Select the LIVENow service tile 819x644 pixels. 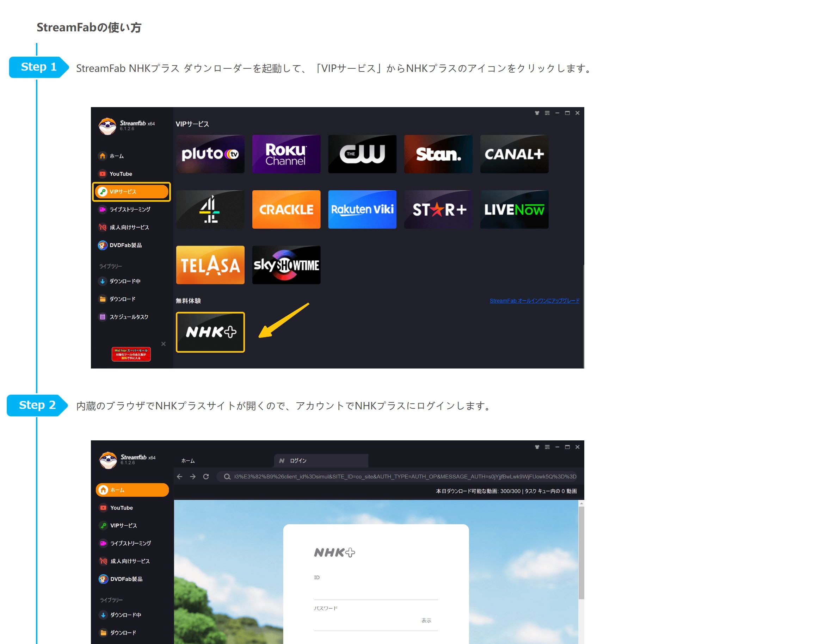pos(514,209)
